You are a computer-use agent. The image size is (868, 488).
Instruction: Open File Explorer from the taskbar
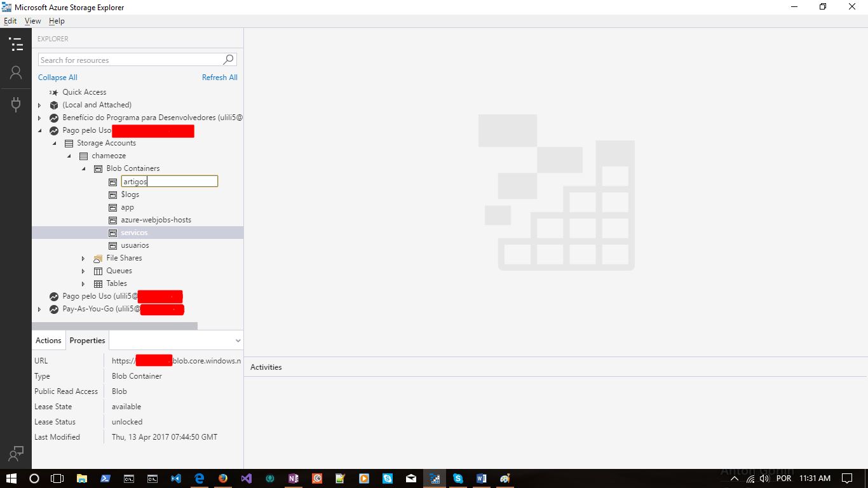click(81, 478)
